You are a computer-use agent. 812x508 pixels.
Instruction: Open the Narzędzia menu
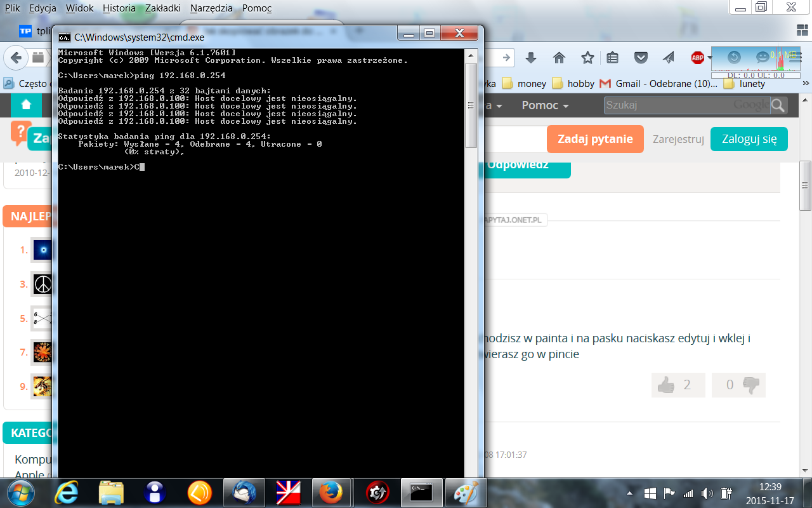[x=211, y=8]
